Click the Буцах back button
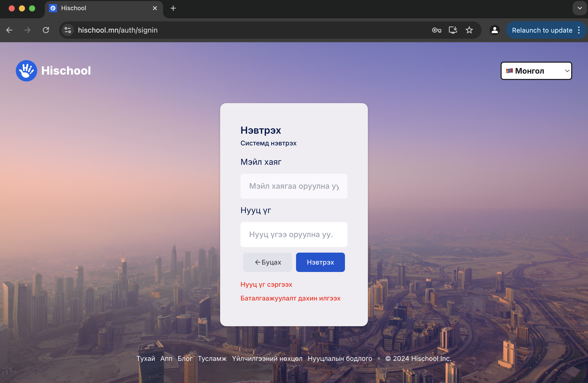 [268, 262]
